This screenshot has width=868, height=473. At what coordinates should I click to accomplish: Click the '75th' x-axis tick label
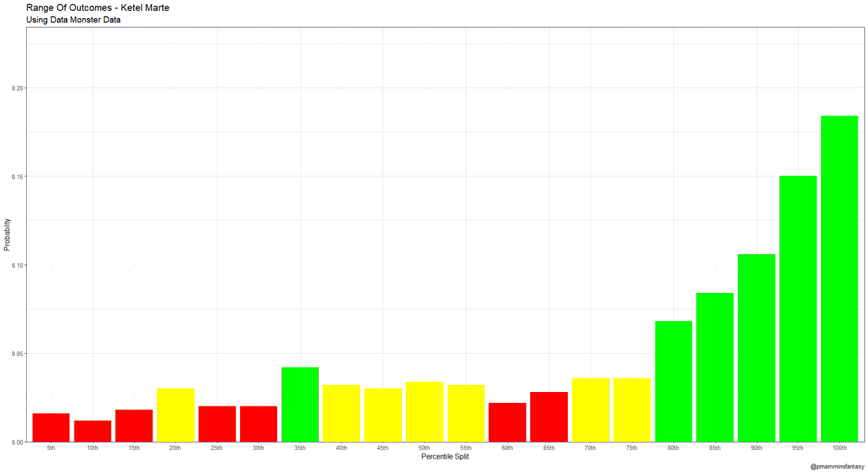click(x=632, y=448)
